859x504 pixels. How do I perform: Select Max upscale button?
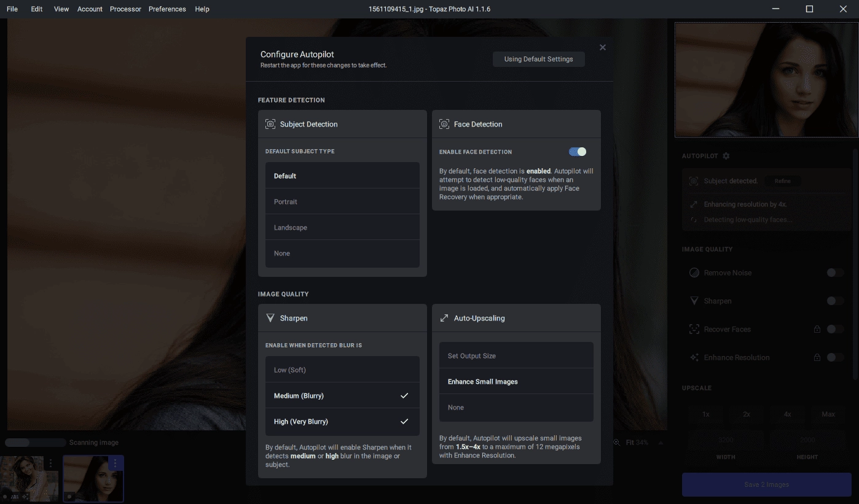pyautogui.click(x=828, y=414)
